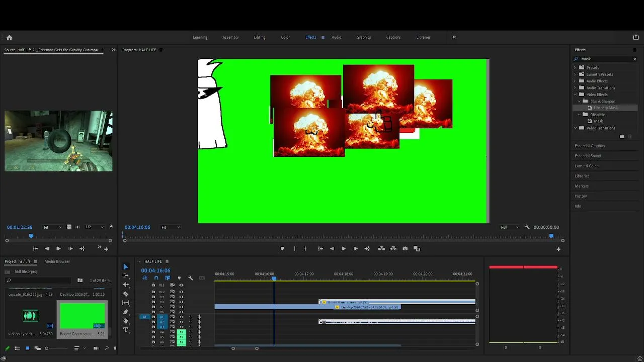Image resolution: width=644 pixels, height=362 pixels.
Task: Switch to the Captions workspace
Action: (393, 37)
